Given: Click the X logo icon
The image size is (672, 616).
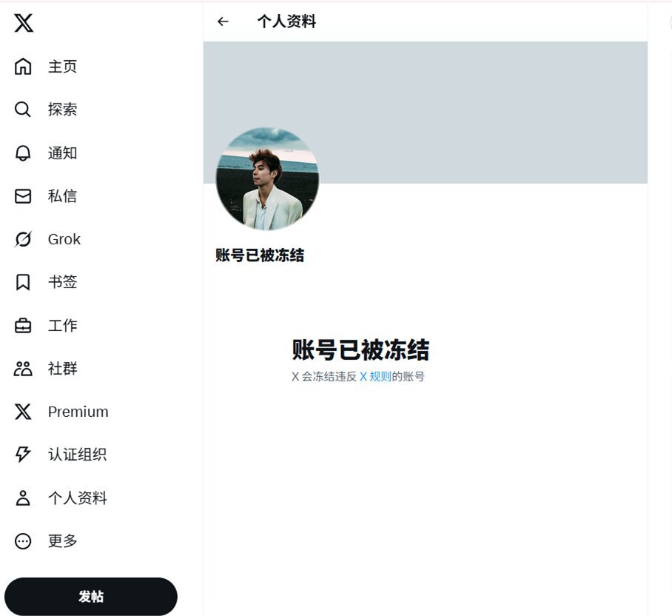Looking at the screenshot, I should pos(24,23).
